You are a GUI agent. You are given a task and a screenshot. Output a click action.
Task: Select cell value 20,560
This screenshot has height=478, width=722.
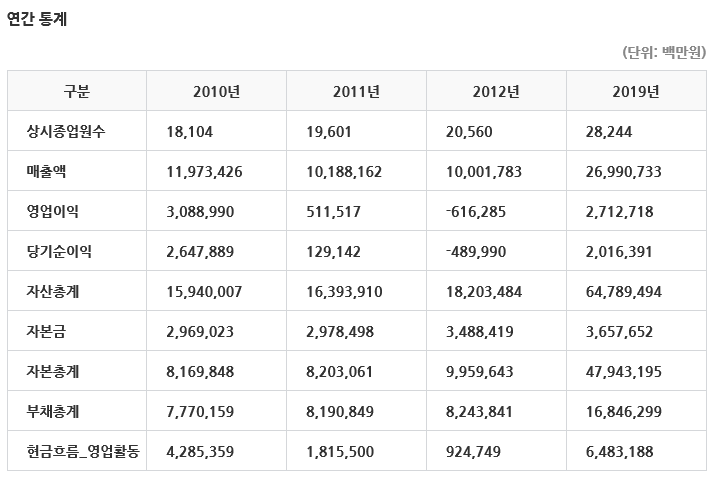pos(469,132)
